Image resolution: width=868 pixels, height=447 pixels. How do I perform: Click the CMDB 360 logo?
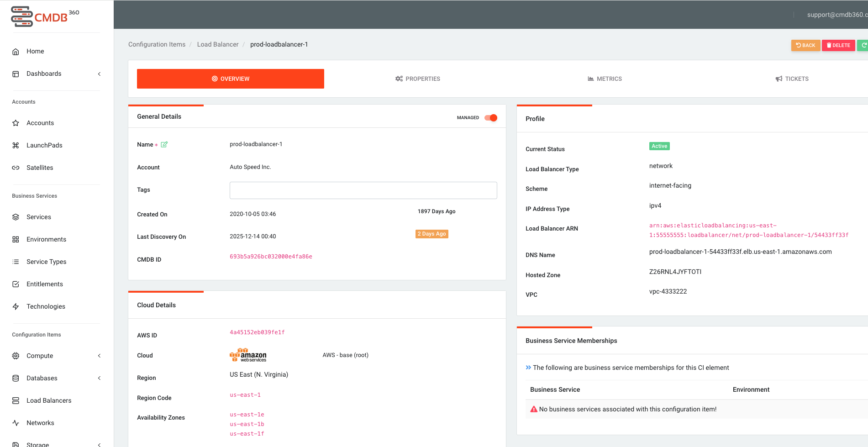pyautogui.click(x=45, y=16)
